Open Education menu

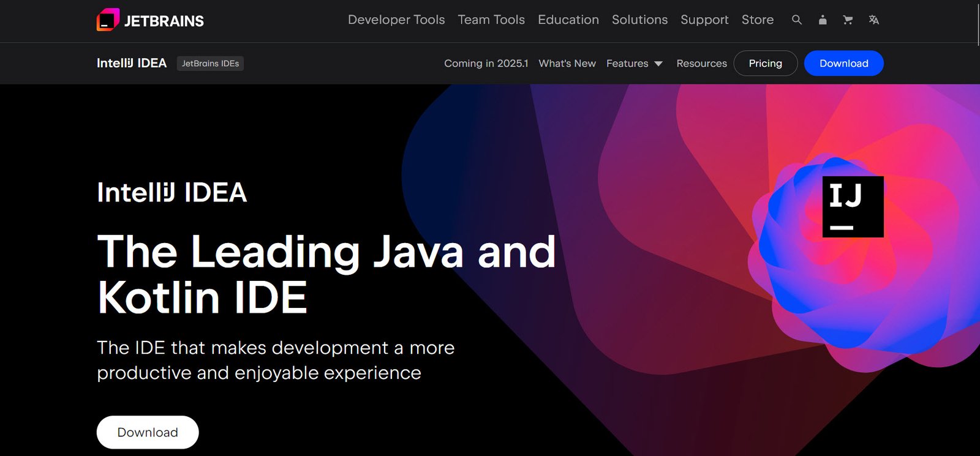[568, 20]
